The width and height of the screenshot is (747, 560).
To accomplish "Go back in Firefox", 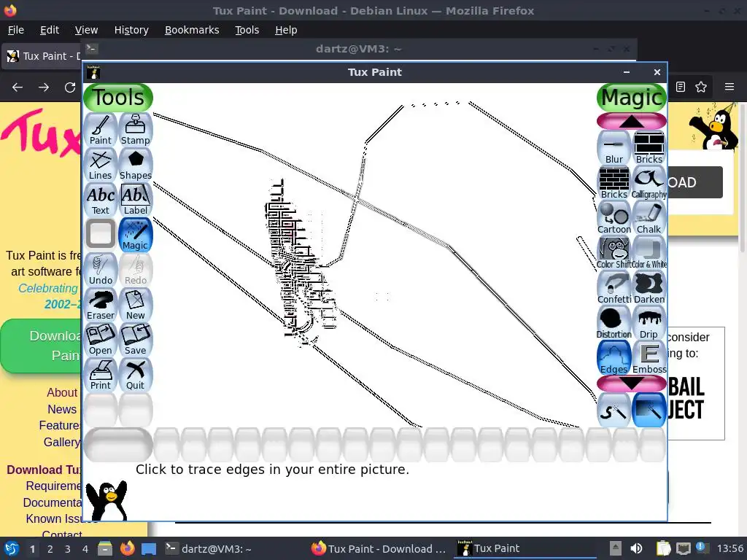I will 18,87.
